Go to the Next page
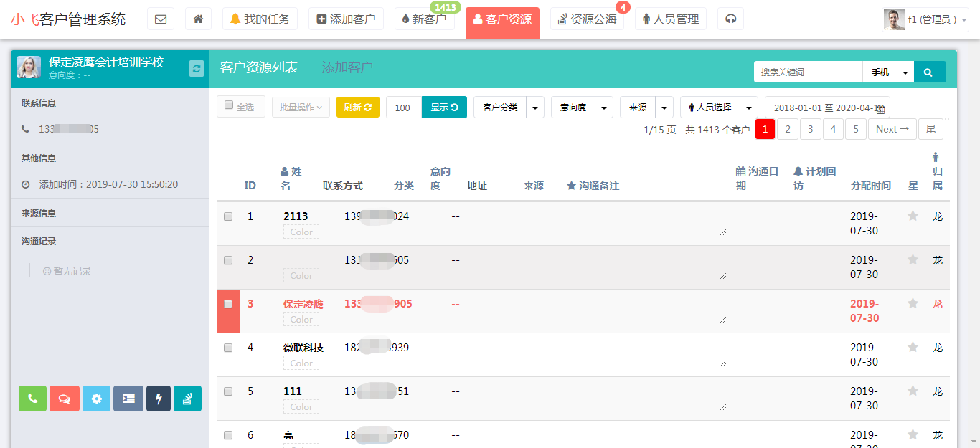 pos(892,129)
